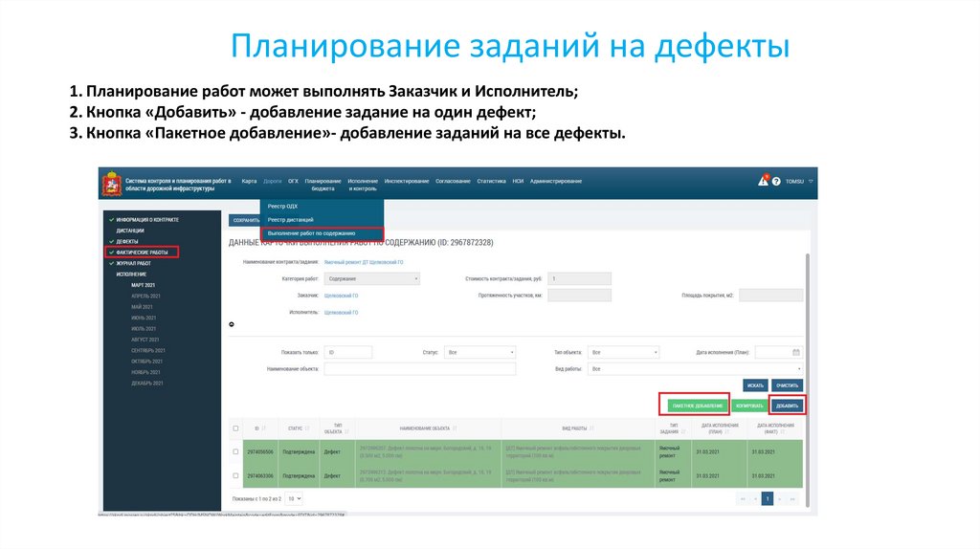The image size is (980, 549).
Task: Open the Тип объекта filter dropdown
Action: pos(623,352)
